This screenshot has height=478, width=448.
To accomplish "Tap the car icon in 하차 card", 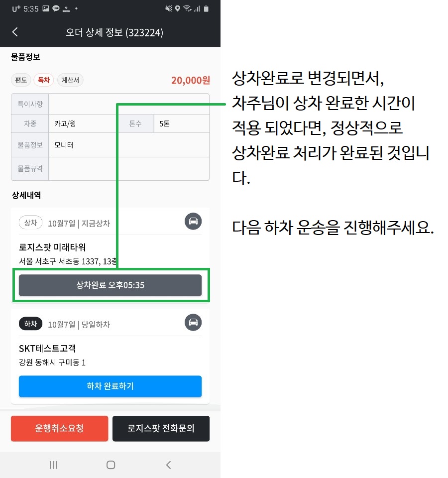I will [193, 322].
